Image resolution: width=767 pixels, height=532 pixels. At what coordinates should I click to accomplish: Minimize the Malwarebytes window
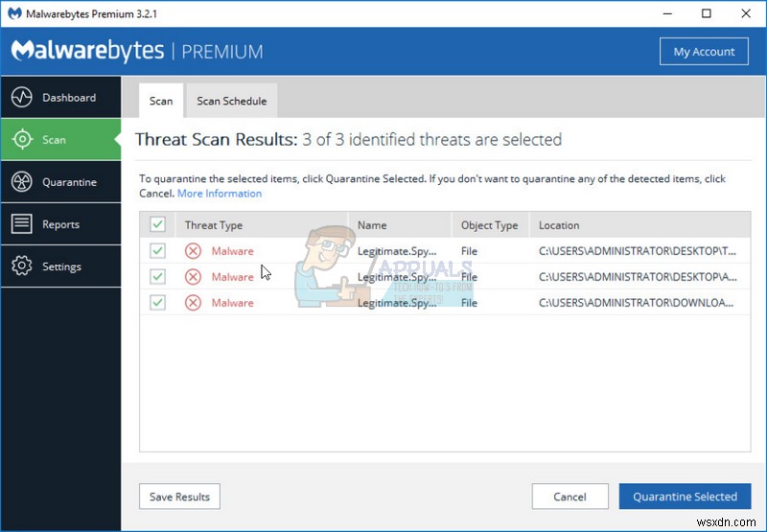pyautogui.click(x=667, y=13)
